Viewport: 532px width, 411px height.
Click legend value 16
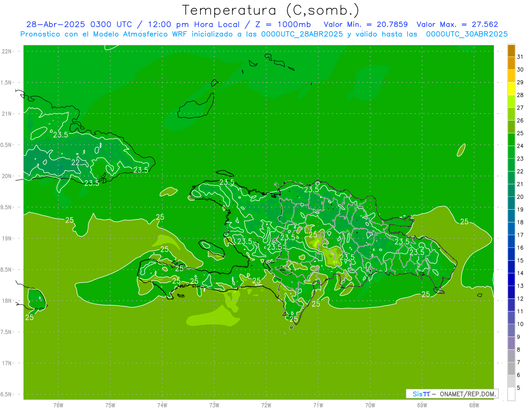[x=520, y=248]
